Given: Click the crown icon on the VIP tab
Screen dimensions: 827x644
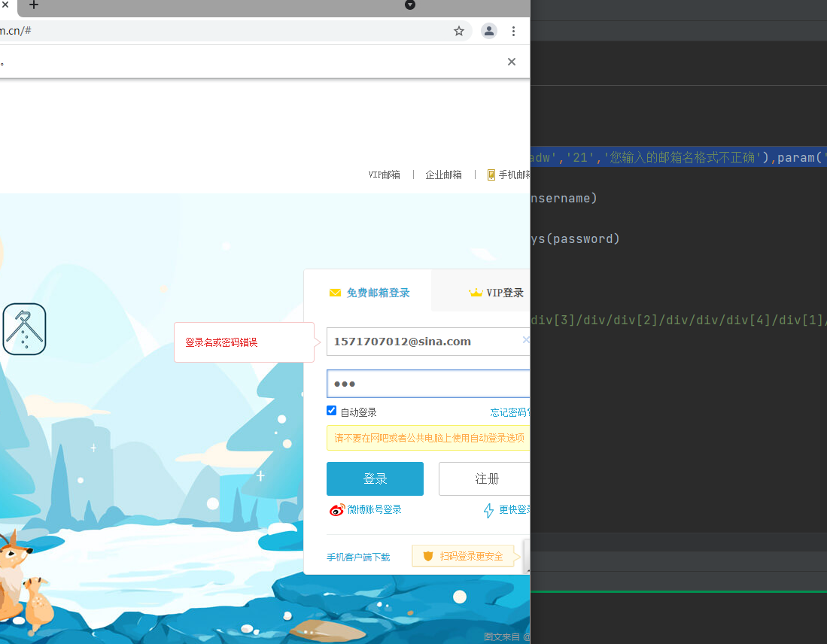Looking at the screenshot, I should click(x=476, y=292).
